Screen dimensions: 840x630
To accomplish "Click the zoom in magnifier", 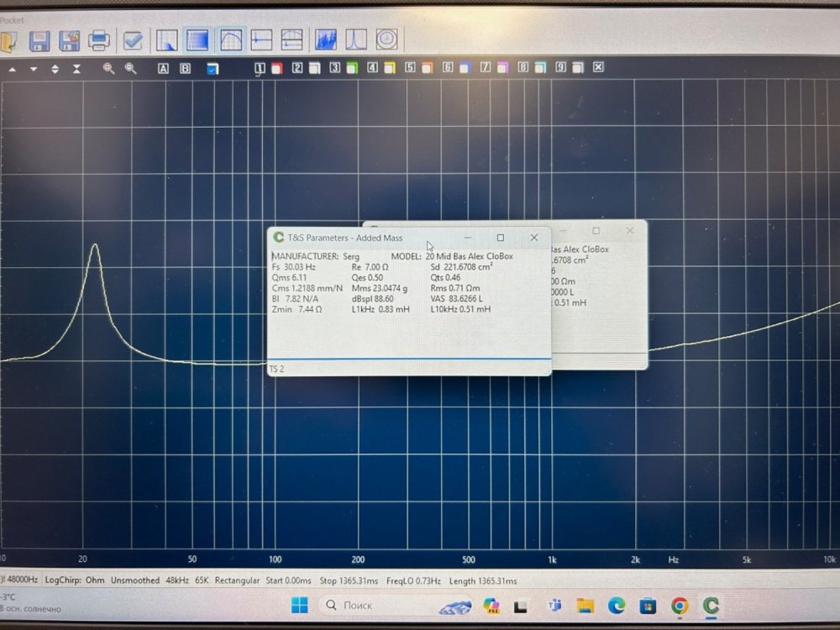I will click(x=108, y=68).
